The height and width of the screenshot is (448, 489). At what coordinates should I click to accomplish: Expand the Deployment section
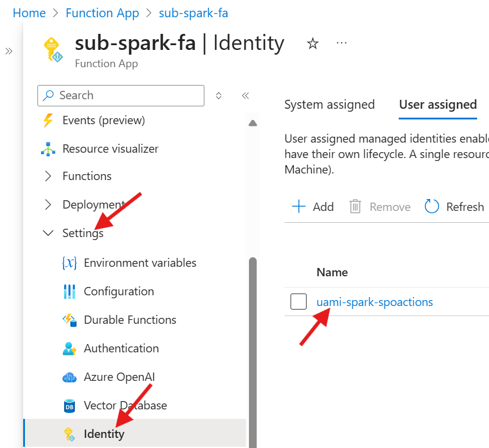tap(48, 205)
